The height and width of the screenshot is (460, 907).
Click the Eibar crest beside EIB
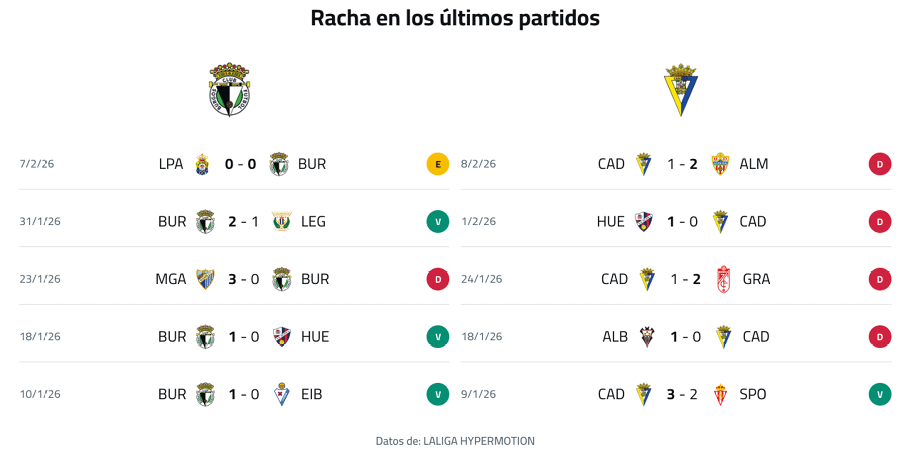(282, 394)
